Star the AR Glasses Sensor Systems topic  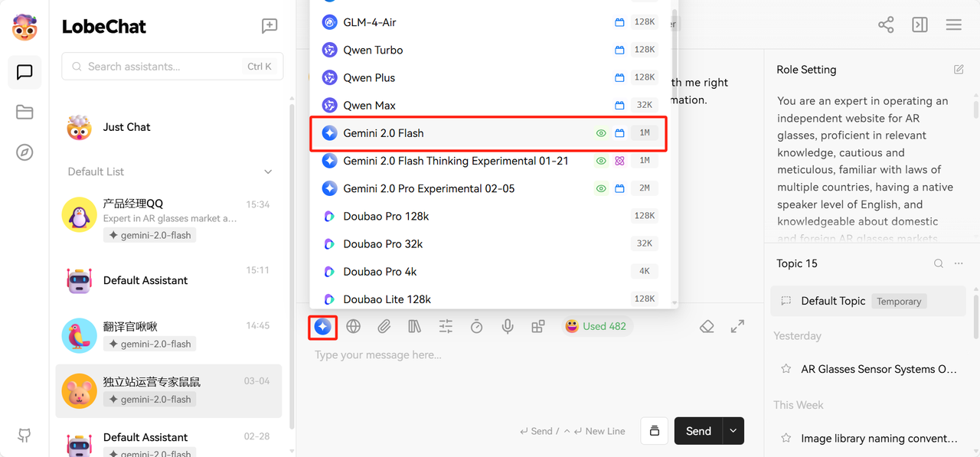point(786,369)
